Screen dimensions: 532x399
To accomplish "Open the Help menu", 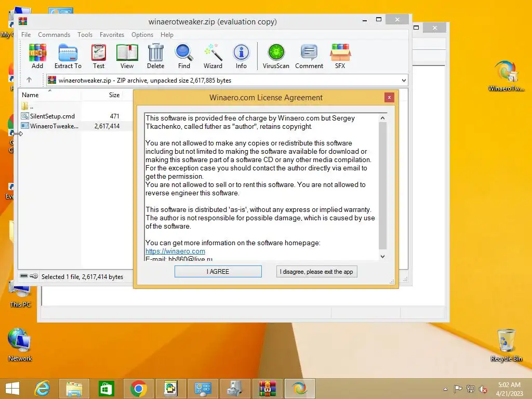I will tap(167, 35).
